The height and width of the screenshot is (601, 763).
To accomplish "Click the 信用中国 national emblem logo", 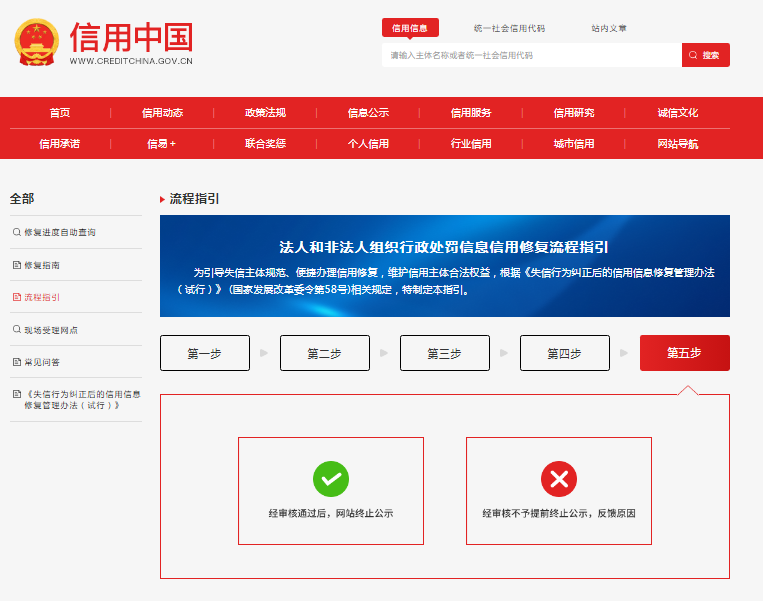I will click(x=37, y=42).
